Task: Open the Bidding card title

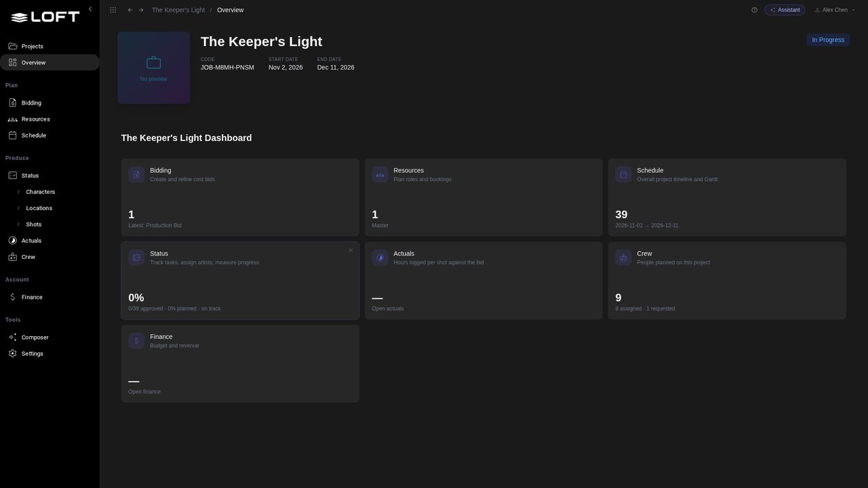Action: pos(161,170)
